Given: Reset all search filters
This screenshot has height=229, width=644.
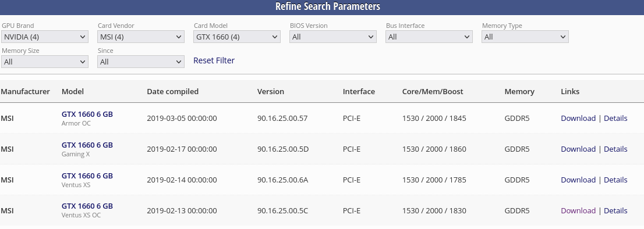Looking at the screenshot, I should [214, 60].
